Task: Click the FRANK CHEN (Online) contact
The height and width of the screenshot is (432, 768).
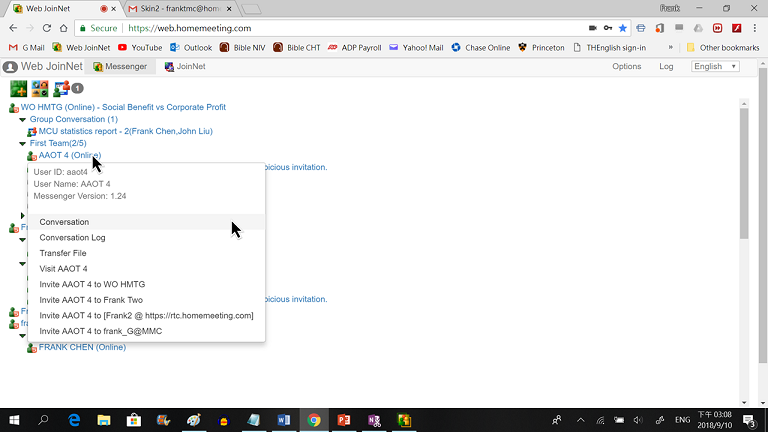Action: point(82,347)
